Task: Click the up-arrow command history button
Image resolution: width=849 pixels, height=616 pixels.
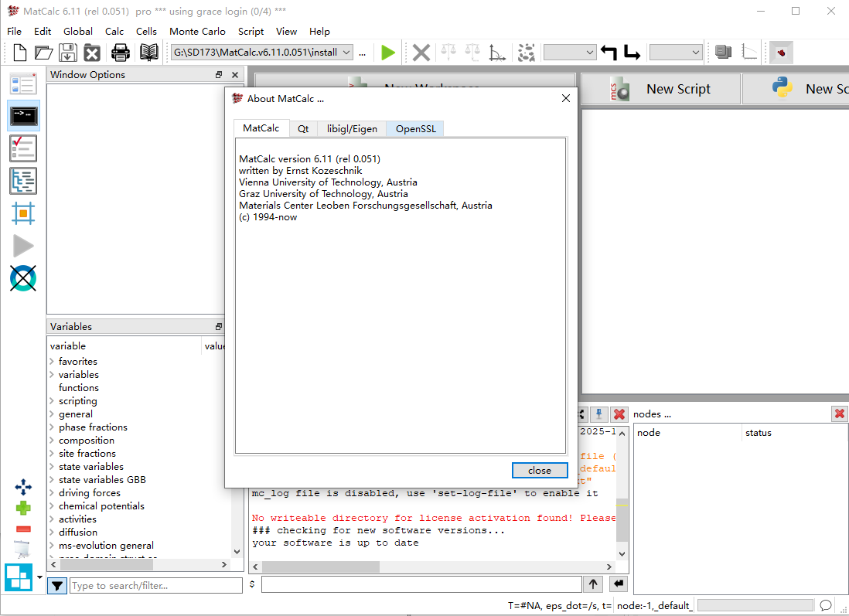Action: click(593, 584)
